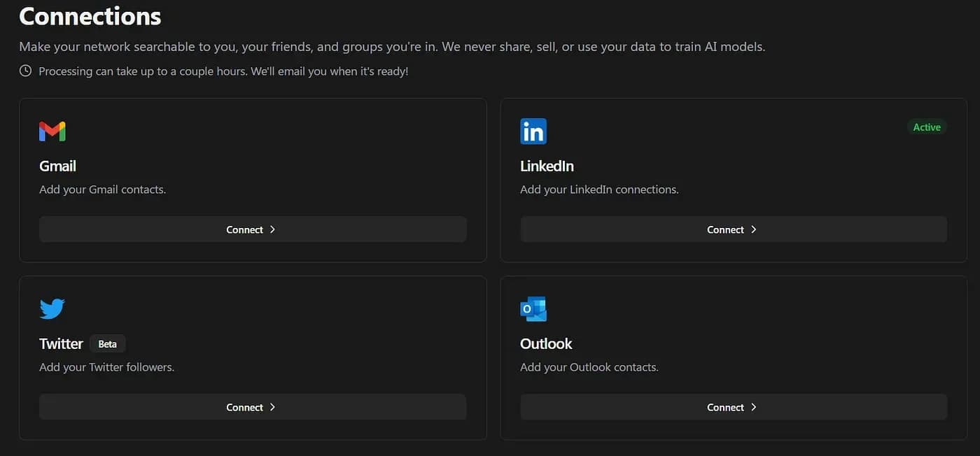Click the Outlook logo icon
This screenshot has width=980, height=456.
coord(533,308)
